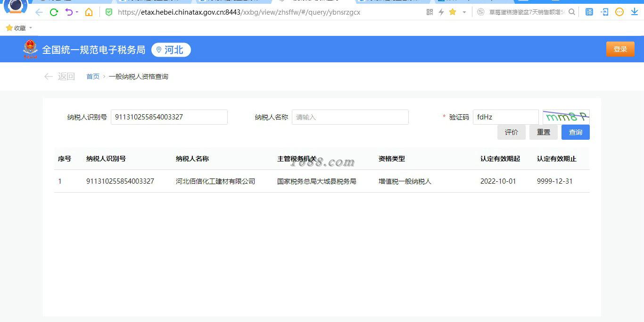
Task: Click the orange smiley face icon
Action: tap(619, 12)
